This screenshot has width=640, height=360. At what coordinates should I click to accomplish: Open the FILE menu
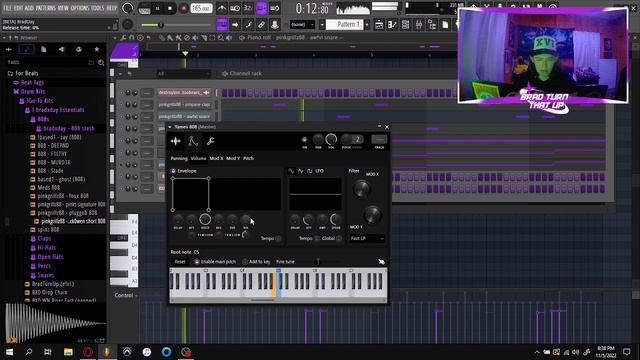(7, 8)
